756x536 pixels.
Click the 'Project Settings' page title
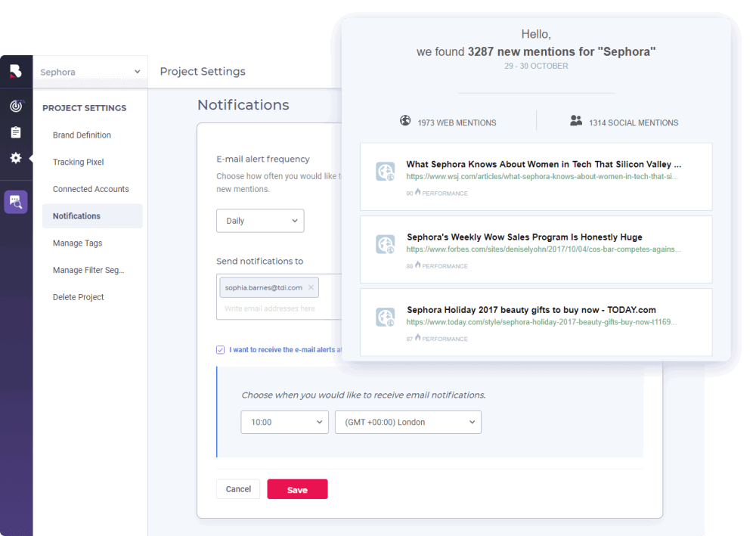tap(203, 71)
